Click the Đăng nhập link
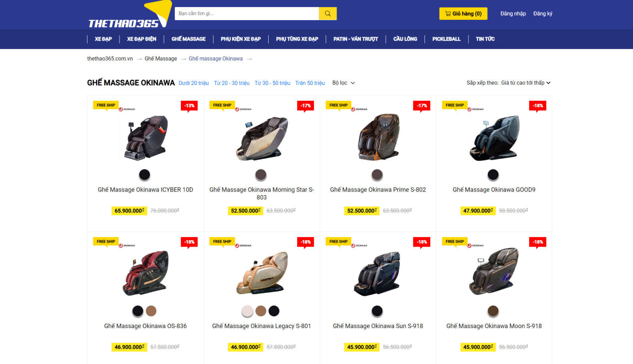The height and width of the screenshot is (364, 633). (513, 13)
